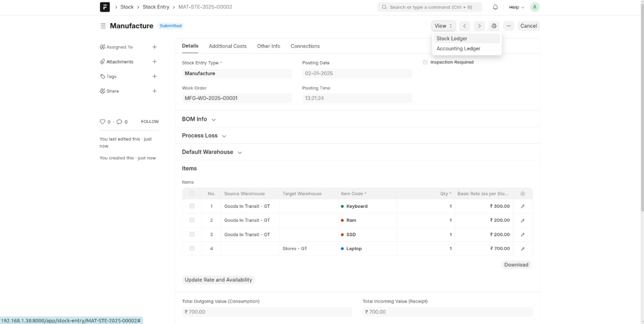This screenshot has width=644, height=324.
Task: Click the Posting Time field
Action: point(358,99)
